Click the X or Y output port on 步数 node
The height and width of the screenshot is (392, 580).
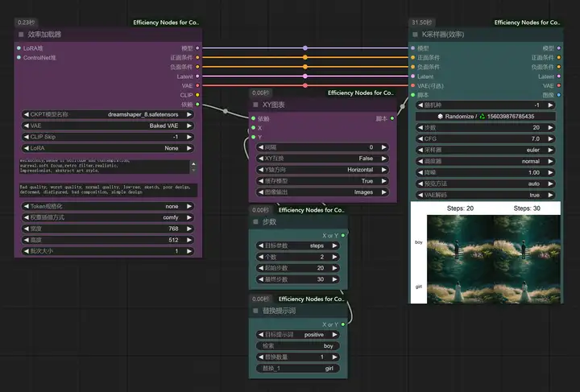coord(343,235)
